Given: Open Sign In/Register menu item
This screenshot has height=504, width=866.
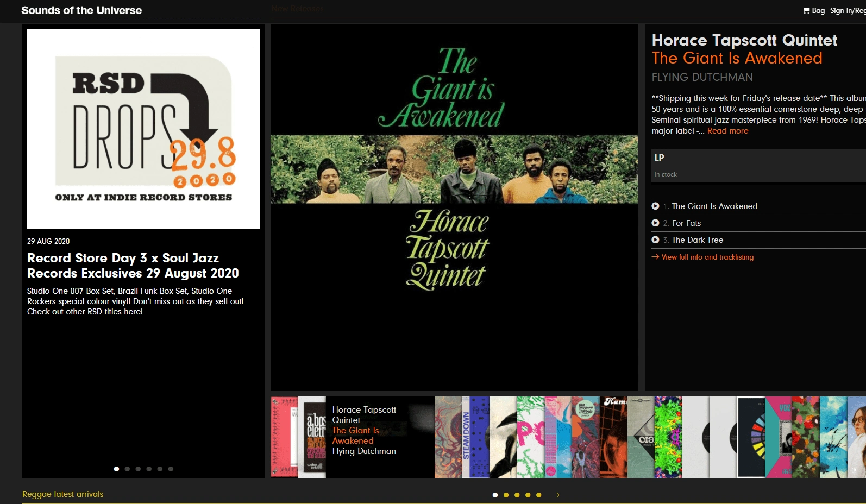Looking at the screenshot, I should [848, 10].
